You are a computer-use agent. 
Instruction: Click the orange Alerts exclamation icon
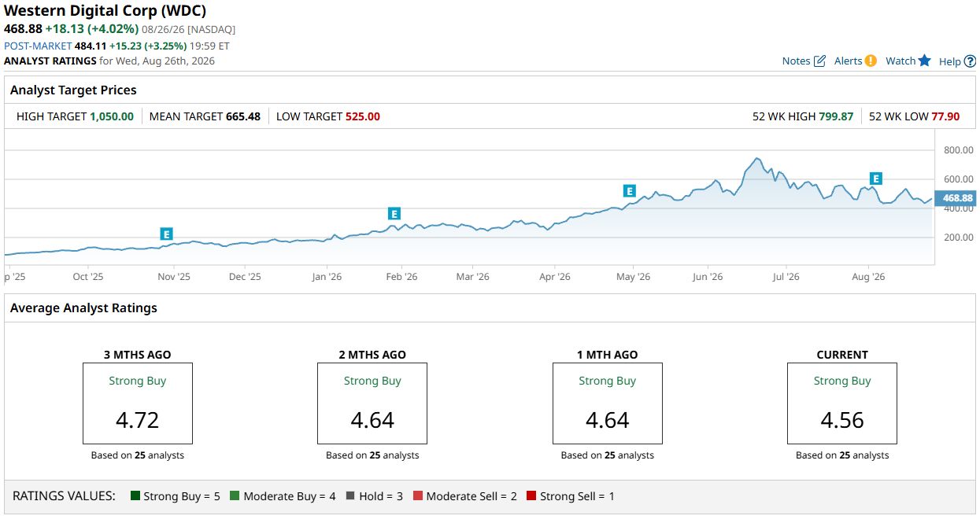[871, 61]
